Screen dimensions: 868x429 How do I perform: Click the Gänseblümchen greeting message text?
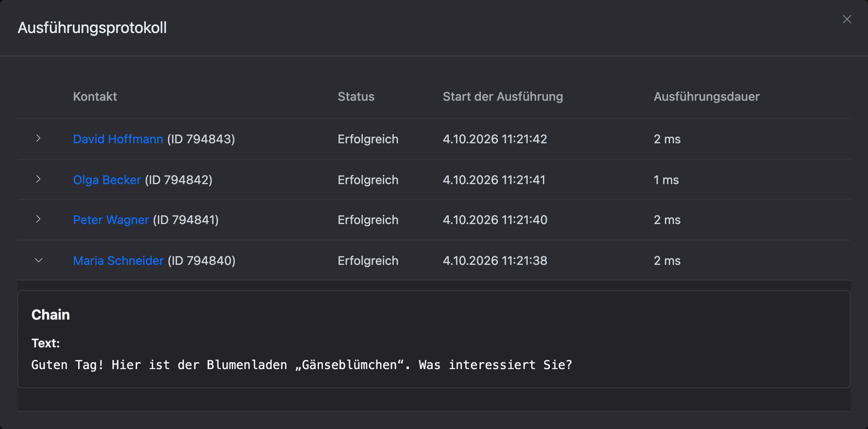[x=302, y=365]
